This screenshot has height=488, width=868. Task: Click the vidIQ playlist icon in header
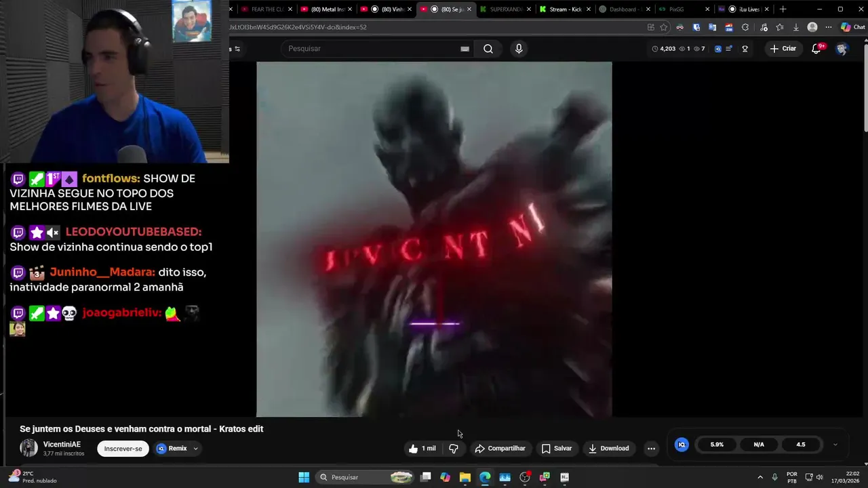tap(728, 49)
